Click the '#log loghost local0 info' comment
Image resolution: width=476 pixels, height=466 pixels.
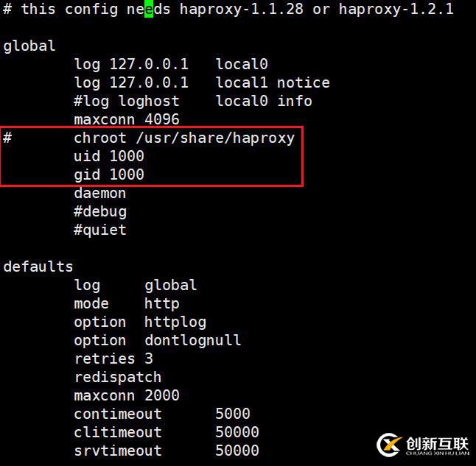[193, 102]
